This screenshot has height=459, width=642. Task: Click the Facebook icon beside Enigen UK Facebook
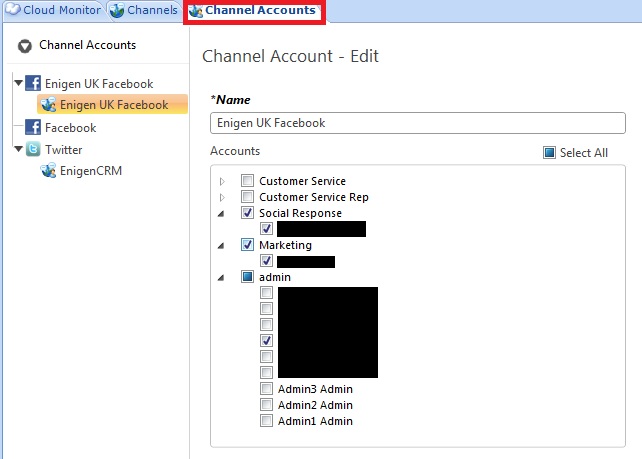click(x=33, y=84)
